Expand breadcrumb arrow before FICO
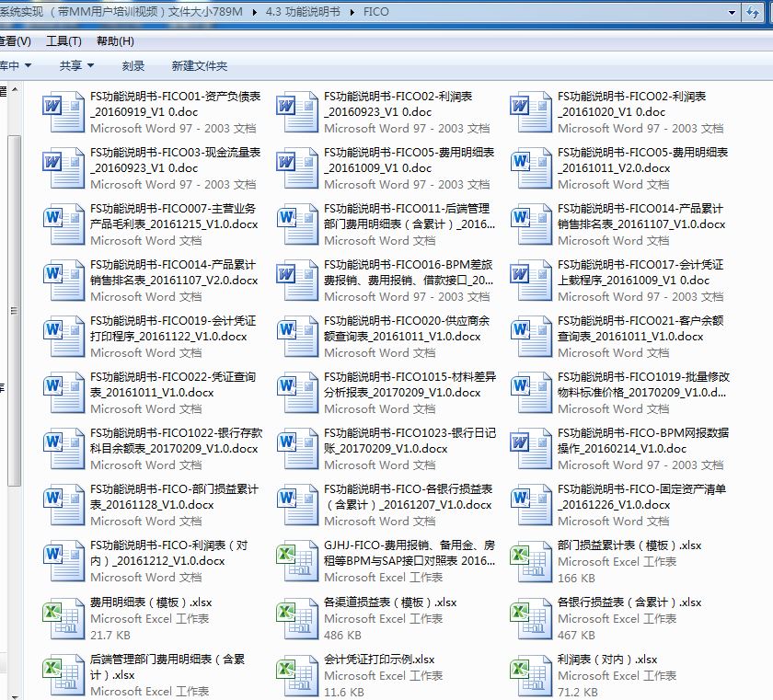The width and height of the screenshot is (773, 700). tap(352, 12)
